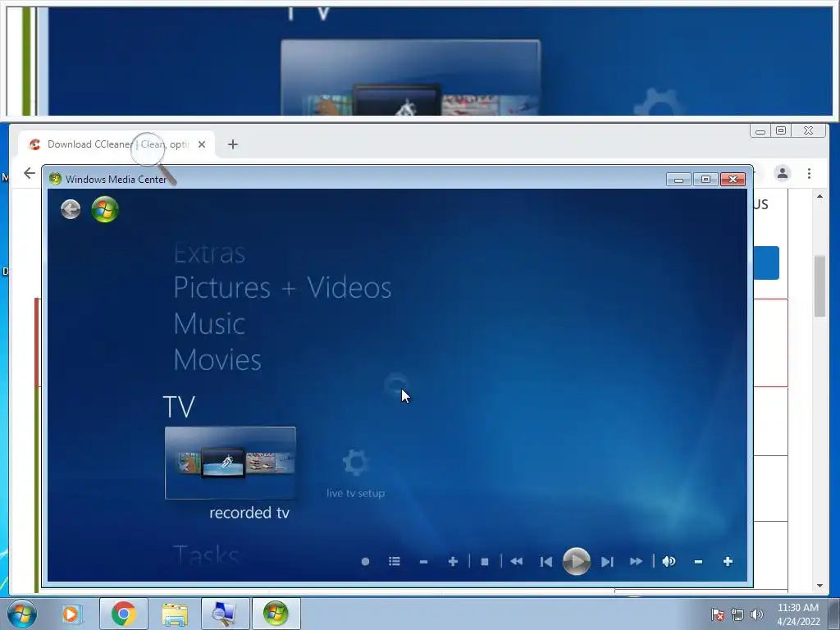Open Windows Explorer folder in taskbar

pos(175,614)
